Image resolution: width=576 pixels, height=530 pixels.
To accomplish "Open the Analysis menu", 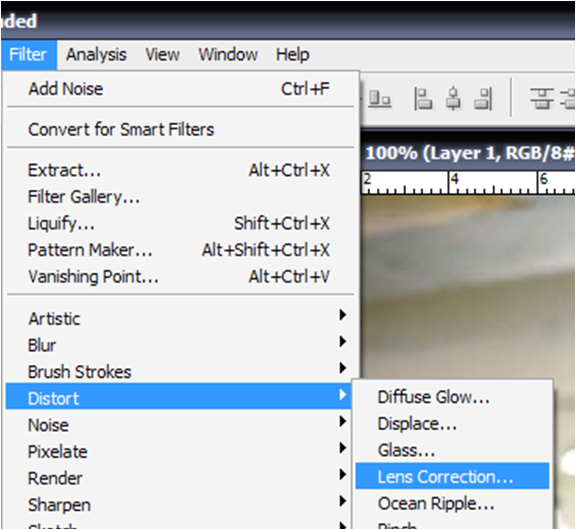I will (96, 55).
